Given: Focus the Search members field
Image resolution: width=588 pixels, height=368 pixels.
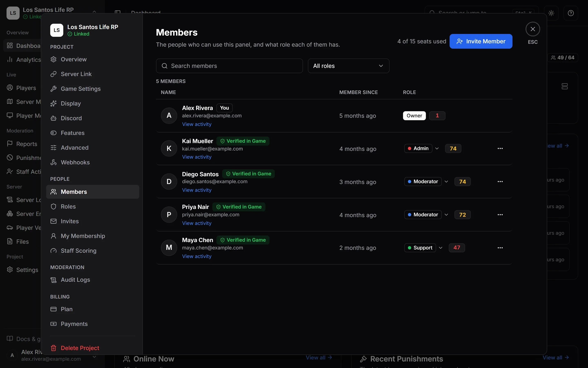Looking at the screenshot, I should click(229, 66).
